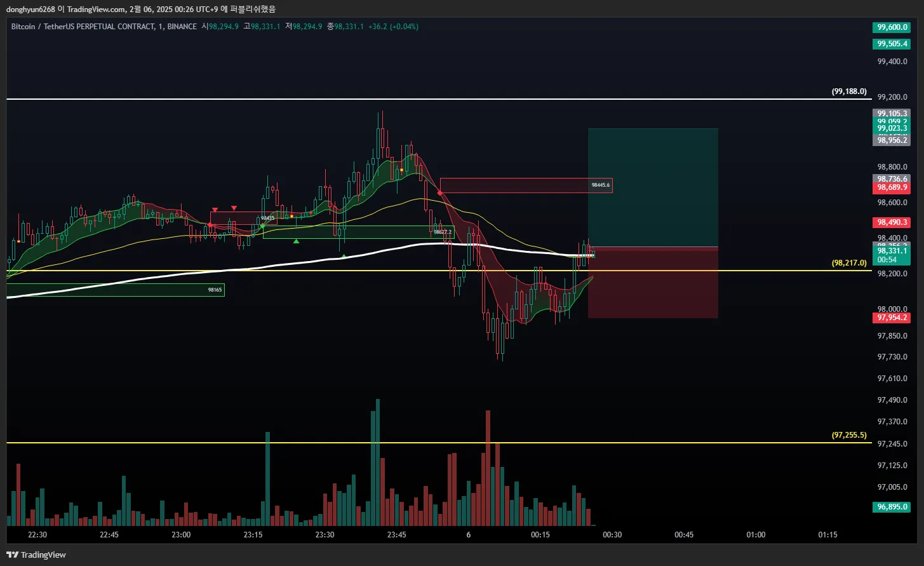924x566 pixels.
Task: Click the open value 시98,294.9 in the legend
Action: point(220,27)
